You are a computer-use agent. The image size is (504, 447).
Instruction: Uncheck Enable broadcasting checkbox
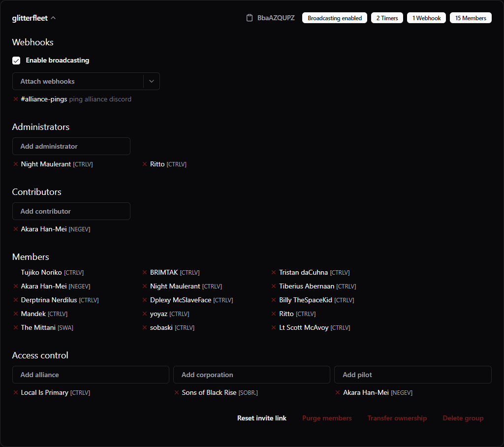[16, 61]
